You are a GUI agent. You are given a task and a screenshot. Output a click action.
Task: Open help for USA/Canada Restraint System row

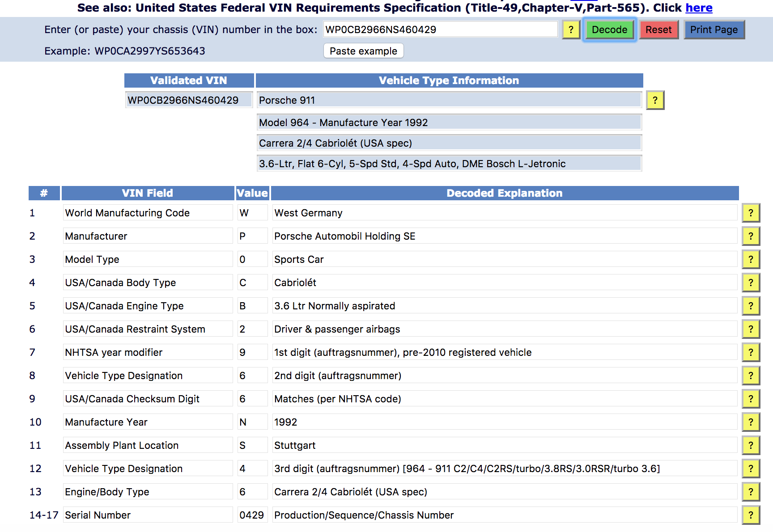pyautogui.click(x=751, y=329)
